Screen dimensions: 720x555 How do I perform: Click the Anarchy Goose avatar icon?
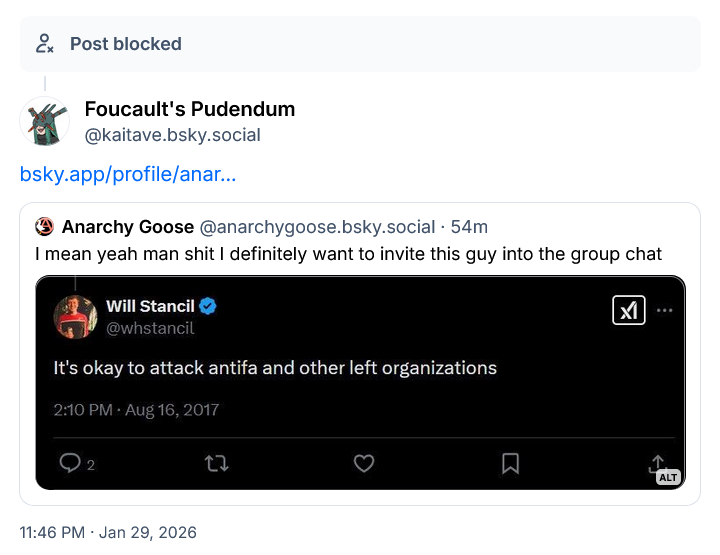click(x=44, y=227)
